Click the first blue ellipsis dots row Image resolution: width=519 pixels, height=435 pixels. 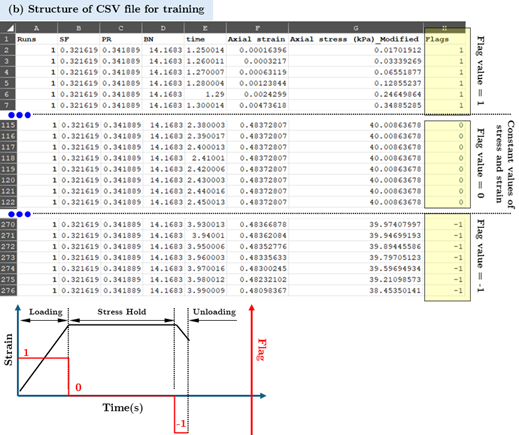click(19, 115)
